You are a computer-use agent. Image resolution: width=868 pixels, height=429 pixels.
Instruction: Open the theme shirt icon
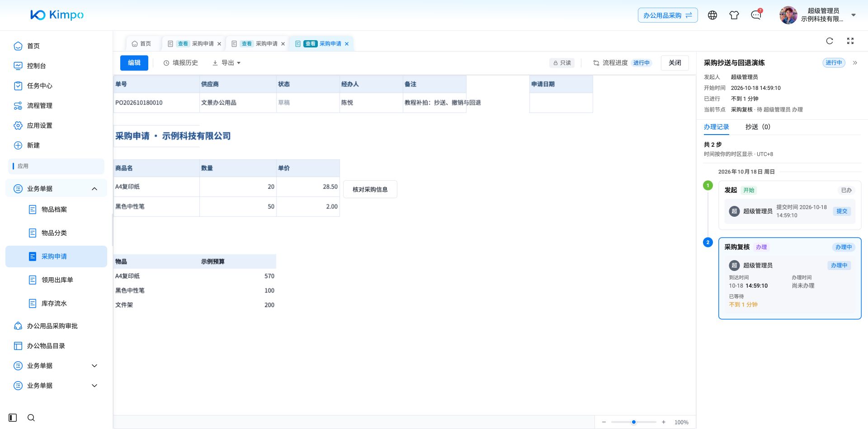[x=734, y=15]
